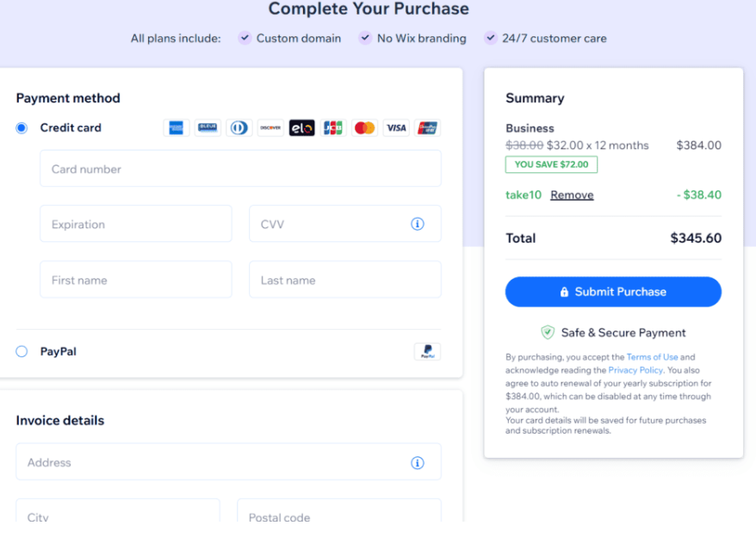Click the Address info icon
This screenshot has height=538, width=756.
coord(418,462)
